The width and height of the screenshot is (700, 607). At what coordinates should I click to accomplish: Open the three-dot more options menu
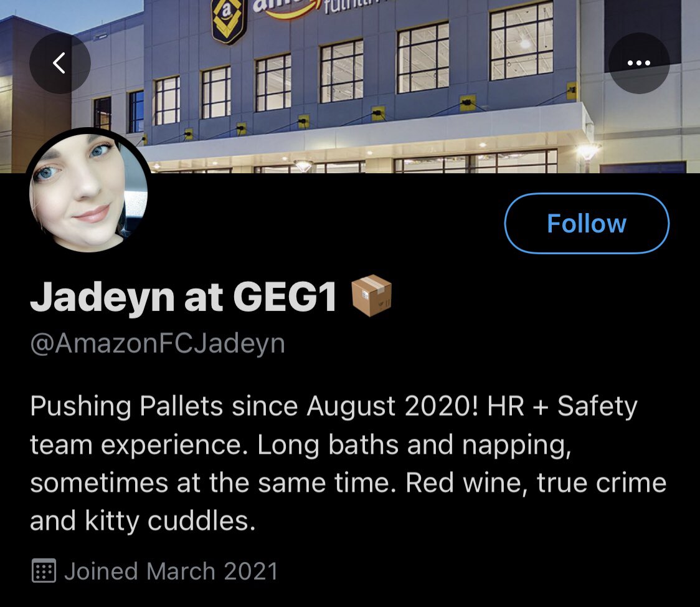639,63
